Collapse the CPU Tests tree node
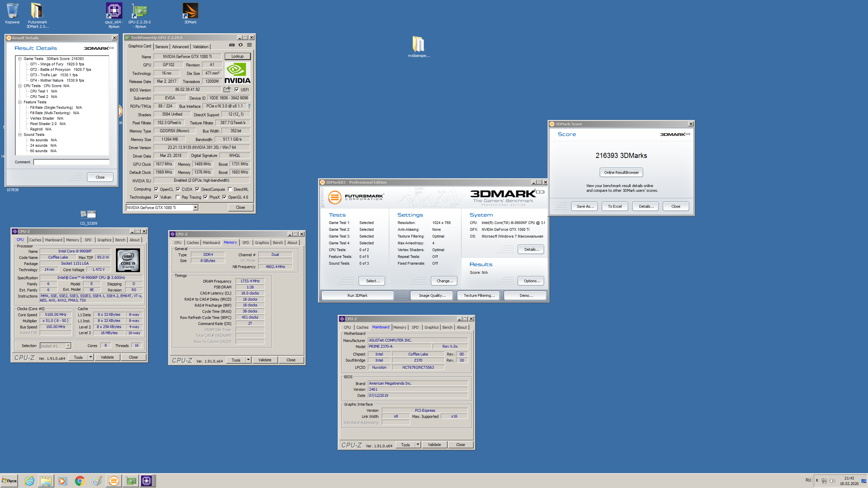868x488 pixels. [x=20, y=86]
